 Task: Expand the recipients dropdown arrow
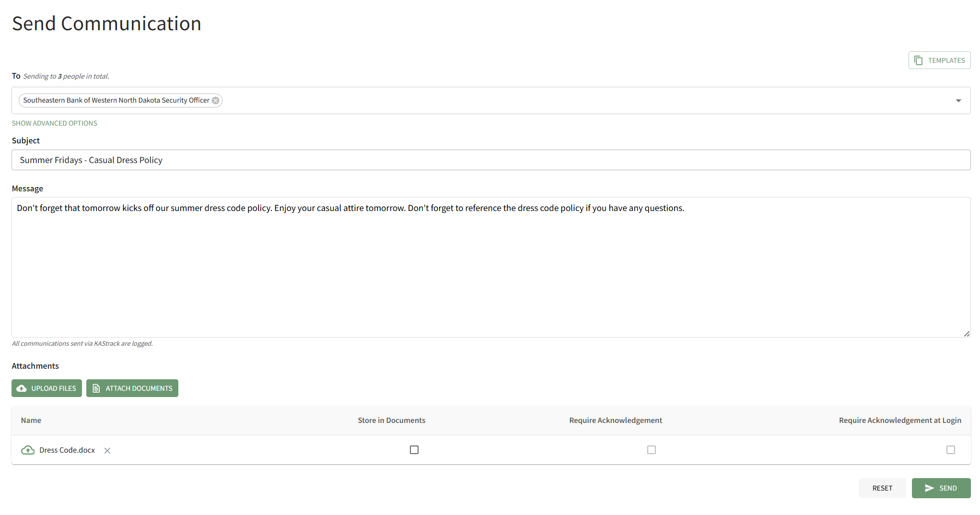(x=958, y=100)
